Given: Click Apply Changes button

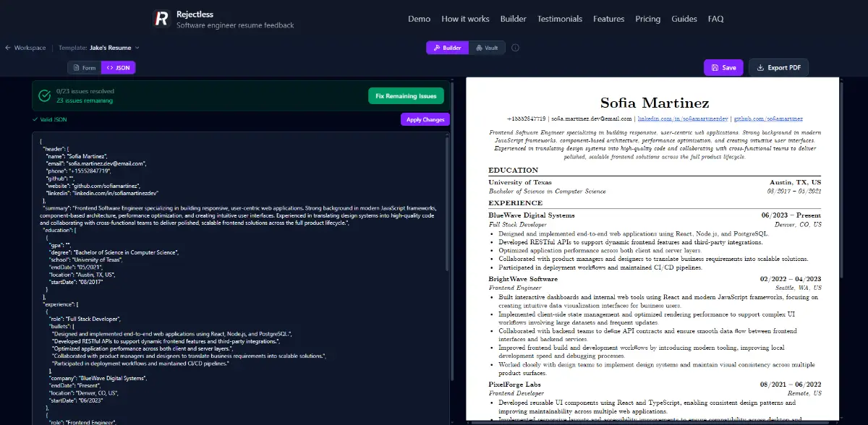Looking at the screenshot, I should pos(425,120).
